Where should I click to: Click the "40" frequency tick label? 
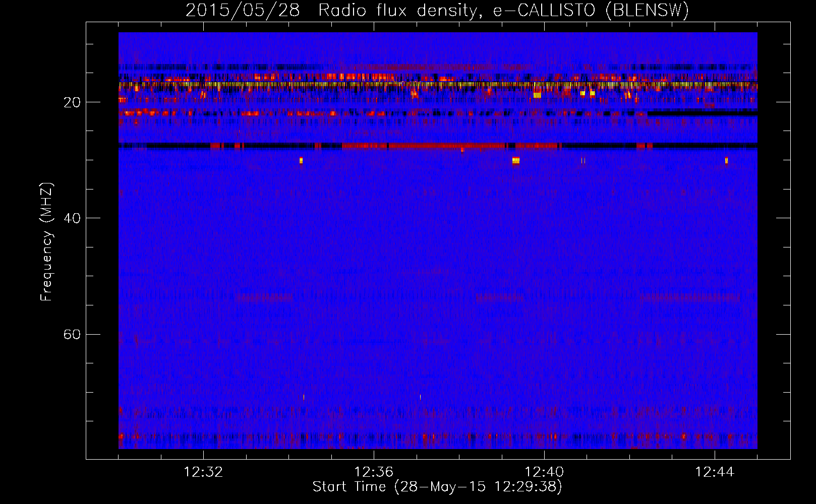[x=72, y=218]
